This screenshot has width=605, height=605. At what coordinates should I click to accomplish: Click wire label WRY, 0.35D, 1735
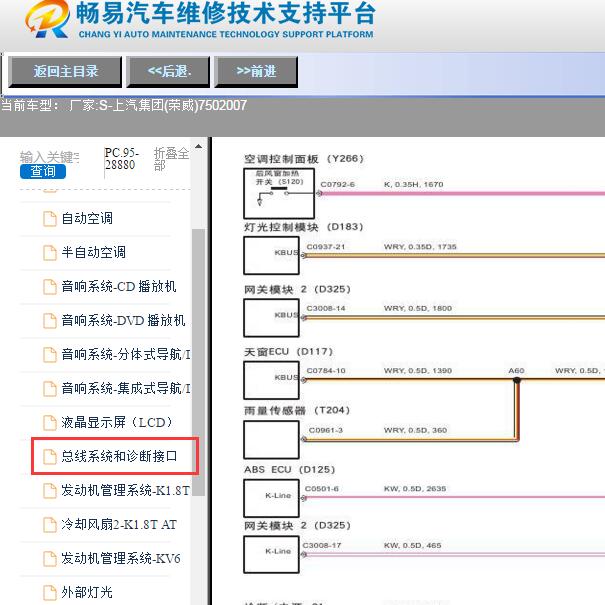point(420,247)
